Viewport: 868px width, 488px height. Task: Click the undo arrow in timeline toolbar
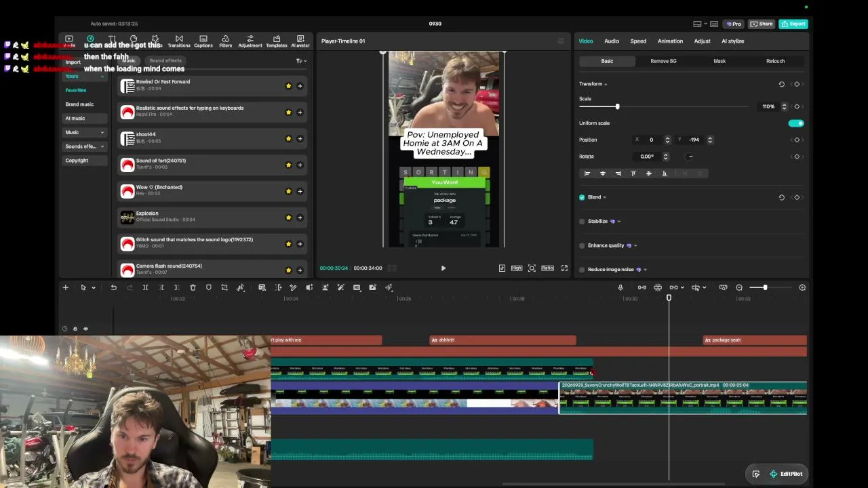point(114,287)
